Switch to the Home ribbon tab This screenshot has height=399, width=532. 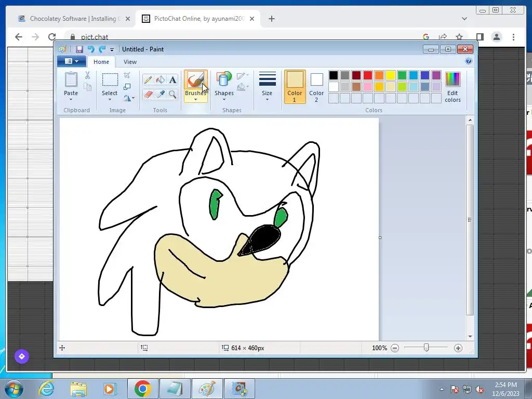101,62
